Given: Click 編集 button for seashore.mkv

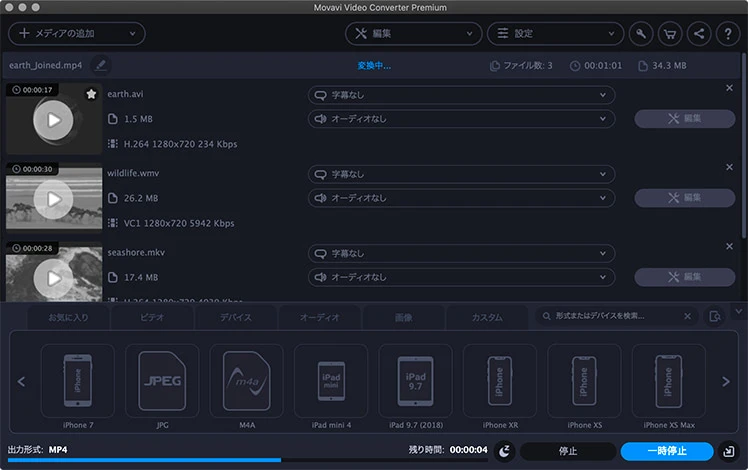Looking at the screenshot, I should pos(685,277).
